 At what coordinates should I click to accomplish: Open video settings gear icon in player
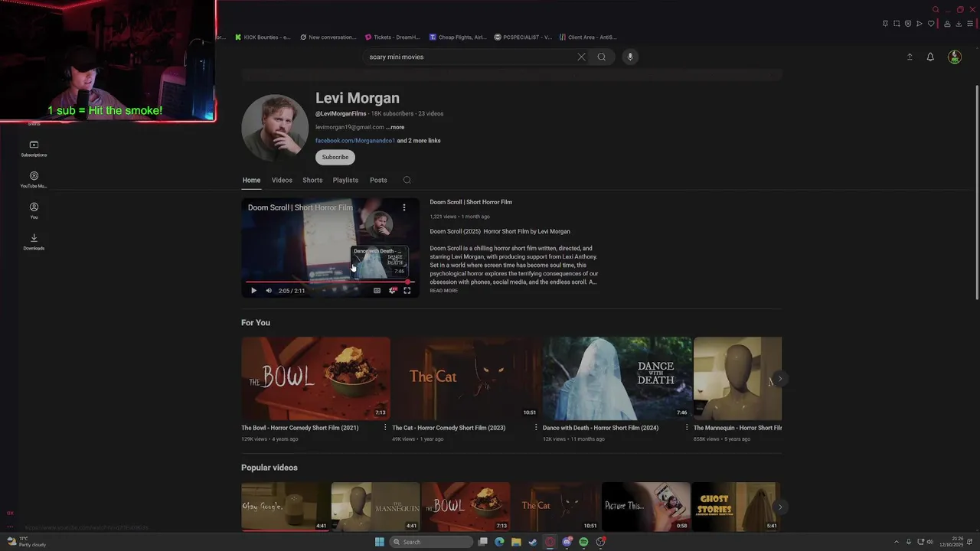pyautogui.click(x=393, y=291)
